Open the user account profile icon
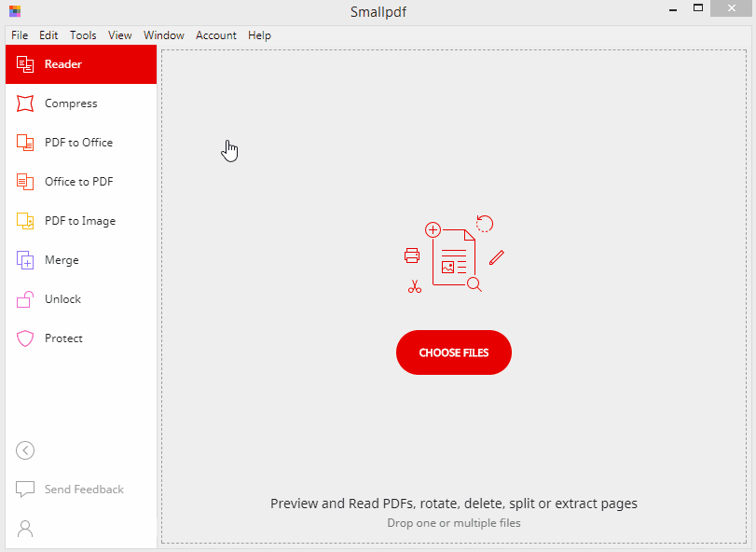Screen dimensions: 756x552 (25, 529)
